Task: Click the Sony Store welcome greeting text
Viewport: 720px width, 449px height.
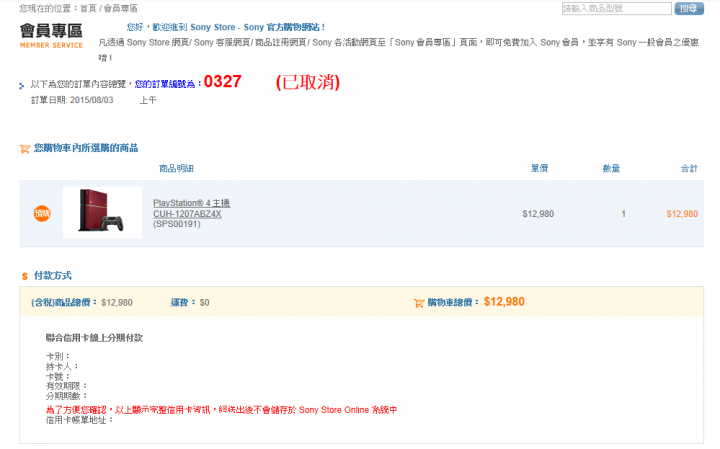Action: pos(225,28)
